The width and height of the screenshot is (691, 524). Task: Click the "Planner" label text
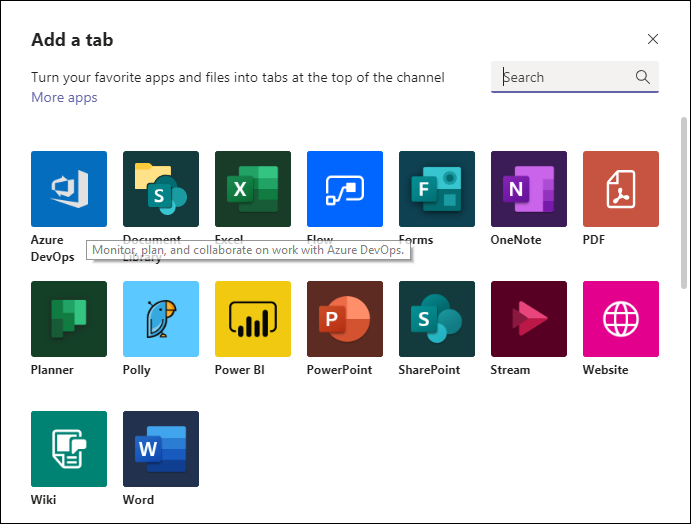52,370
